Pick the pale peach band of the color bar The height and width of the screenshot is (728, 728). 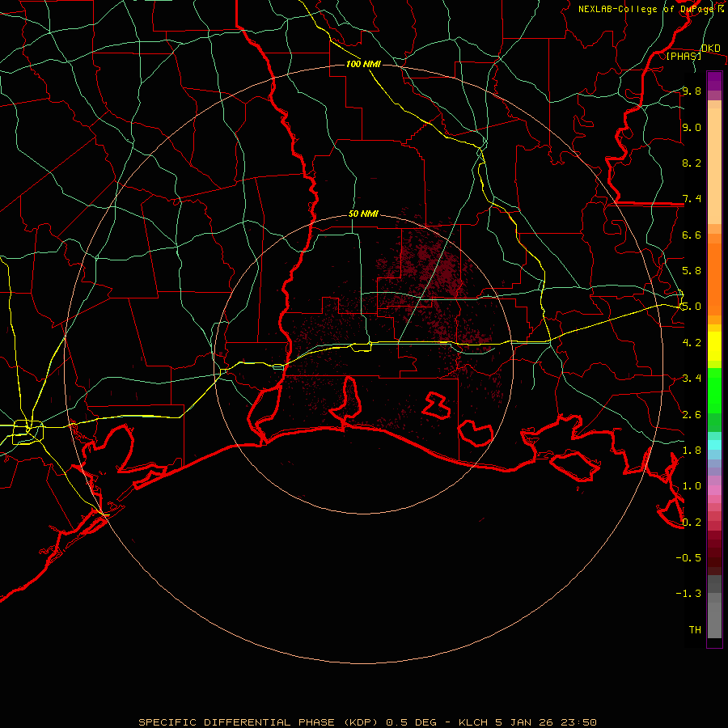click(x=714, y=167)
